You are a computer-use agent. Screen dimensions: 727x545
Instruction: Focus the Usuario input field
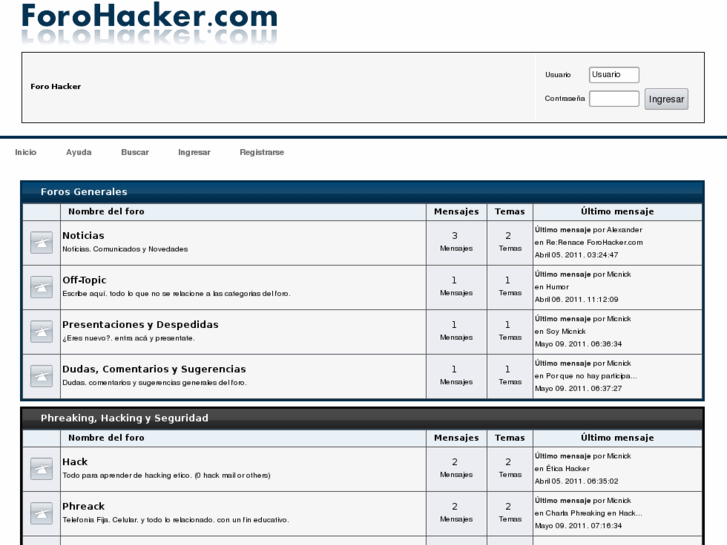pyautogui.click(x=614, y=75)
